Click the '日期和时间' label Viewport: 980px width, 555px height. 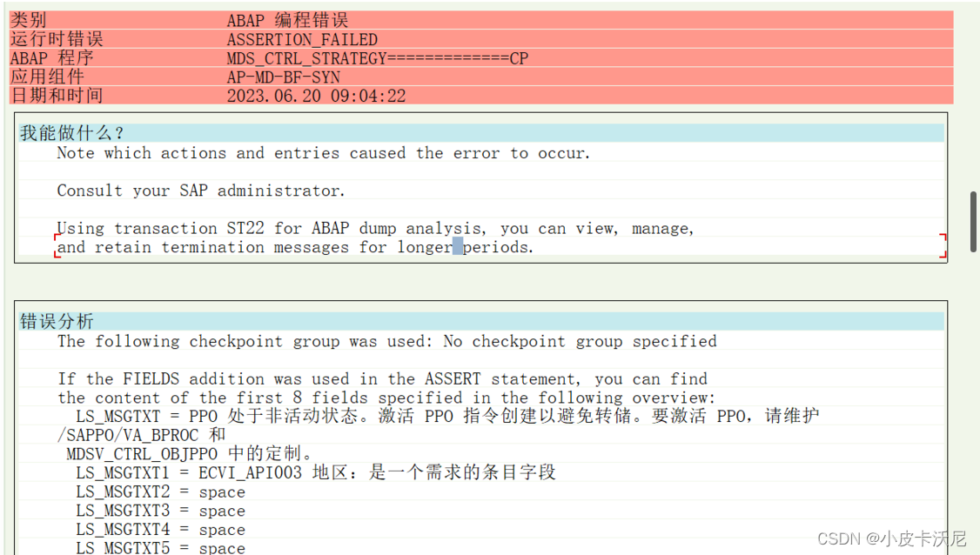coord(57,96)
